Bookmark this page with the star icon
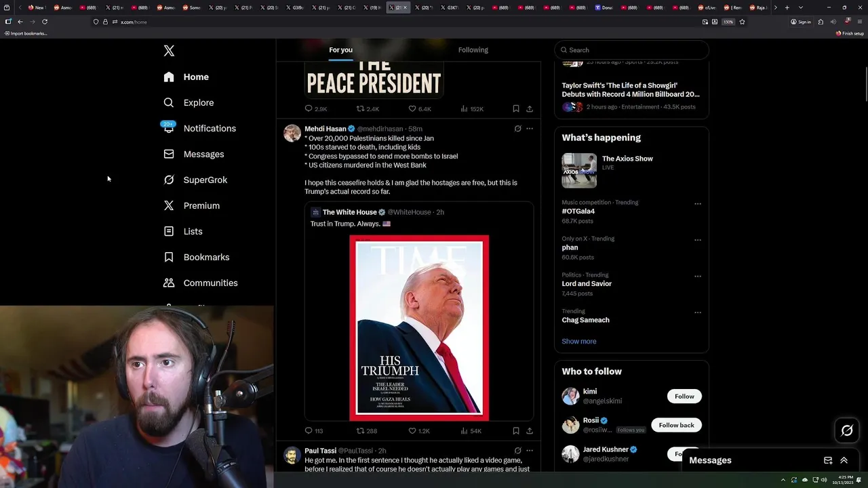 [743, 22]
